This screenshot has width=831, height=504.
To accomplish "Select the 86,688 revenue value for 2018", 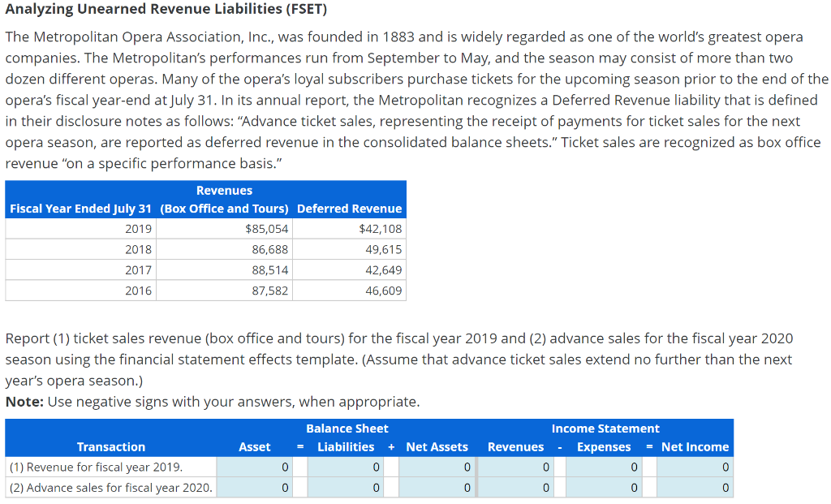I will 269,250.
